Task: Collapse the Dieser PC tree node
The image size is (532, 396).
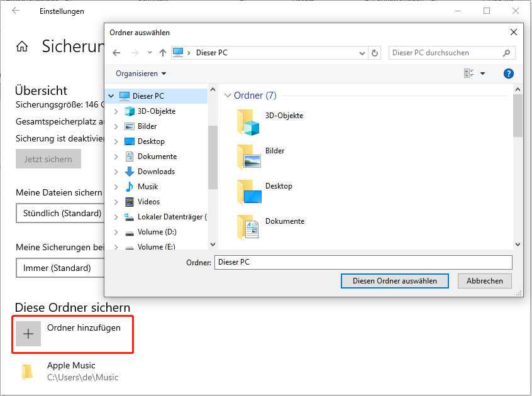Action: pyautogui.click(x=111, y=96)
